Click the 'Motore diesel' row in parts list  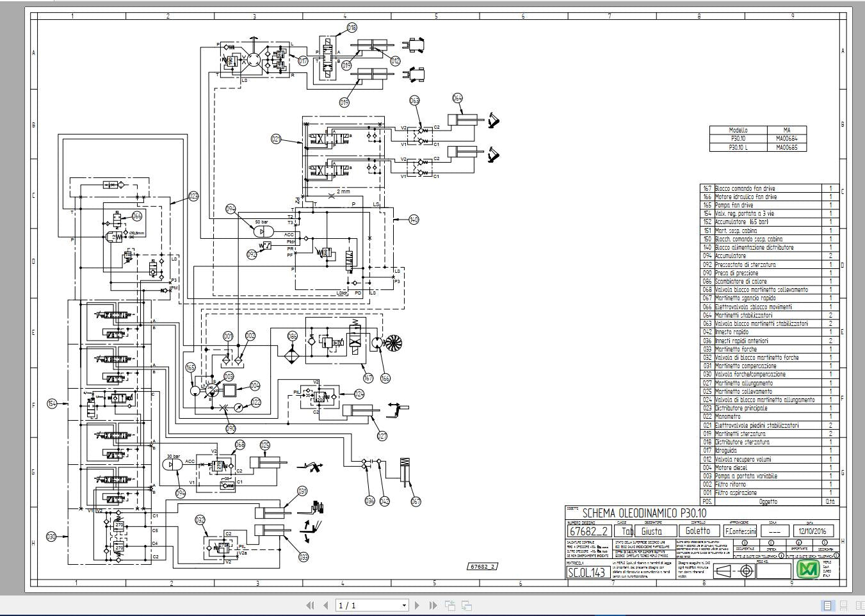coord(736,467)
